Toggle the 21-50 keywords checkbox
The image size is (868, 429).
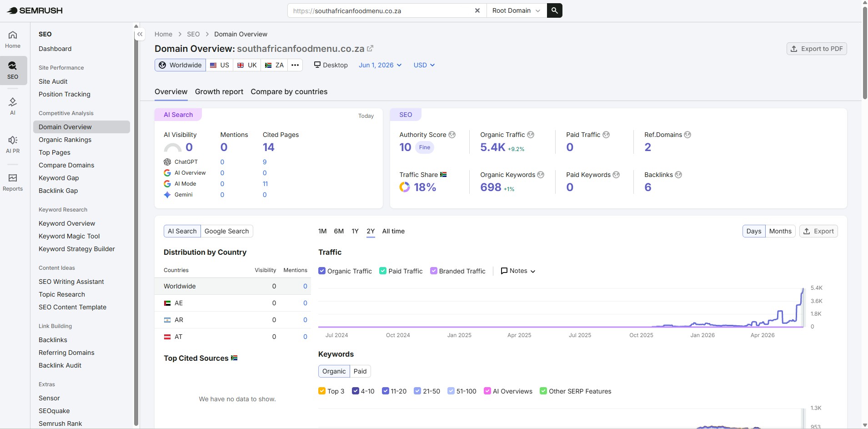click(x=417, y=391)
